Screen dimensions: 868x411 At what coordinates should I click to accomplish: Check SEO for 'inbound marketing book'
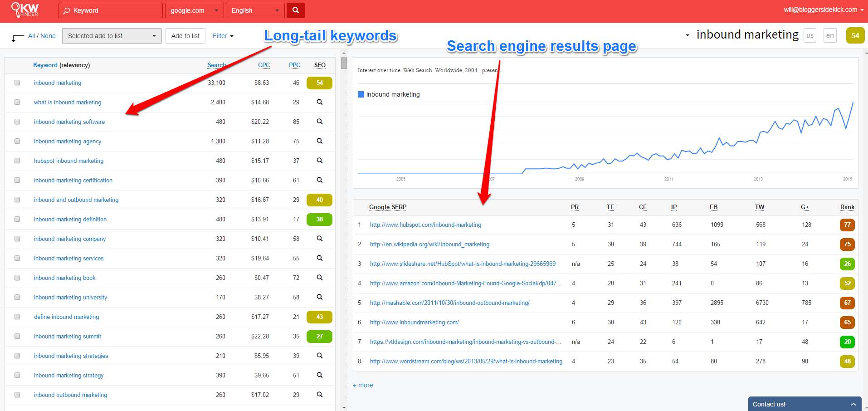tap(320, 278)
